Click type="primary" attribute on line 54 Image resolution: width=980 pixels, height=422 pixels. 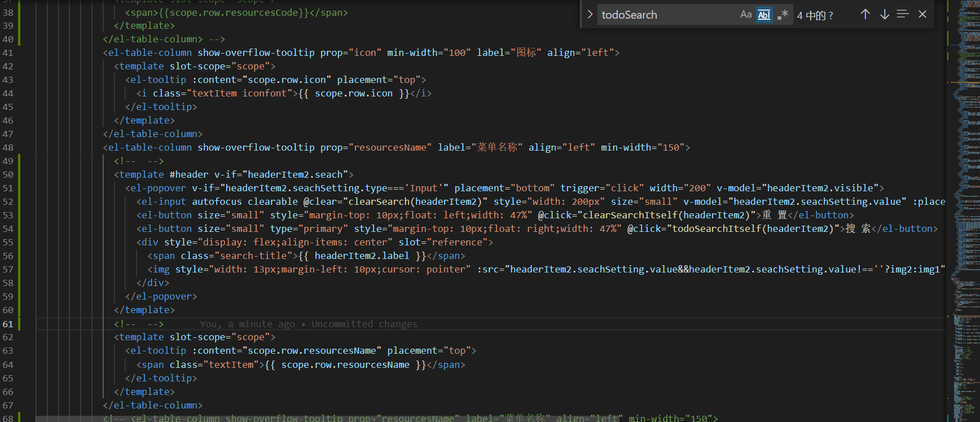coord(309,228)
